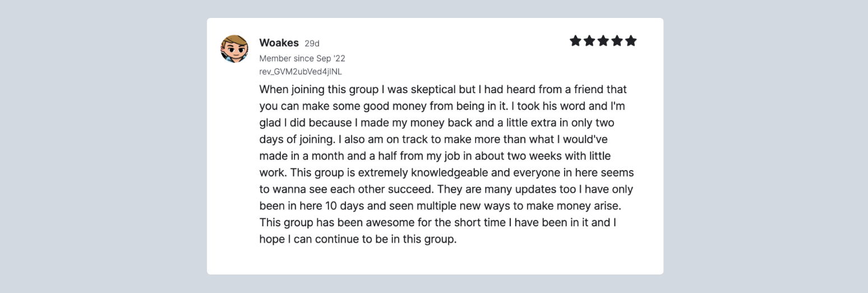Screen dimensions: 868x293
Task: Click the review ID rev_GVM2ubVed4jINL
Action: click(301, 72)
